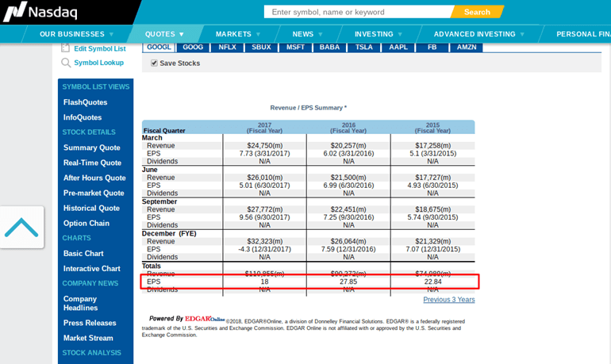Select the TSLA symbol tab
The image size is (611, 364).
(364, 47)
